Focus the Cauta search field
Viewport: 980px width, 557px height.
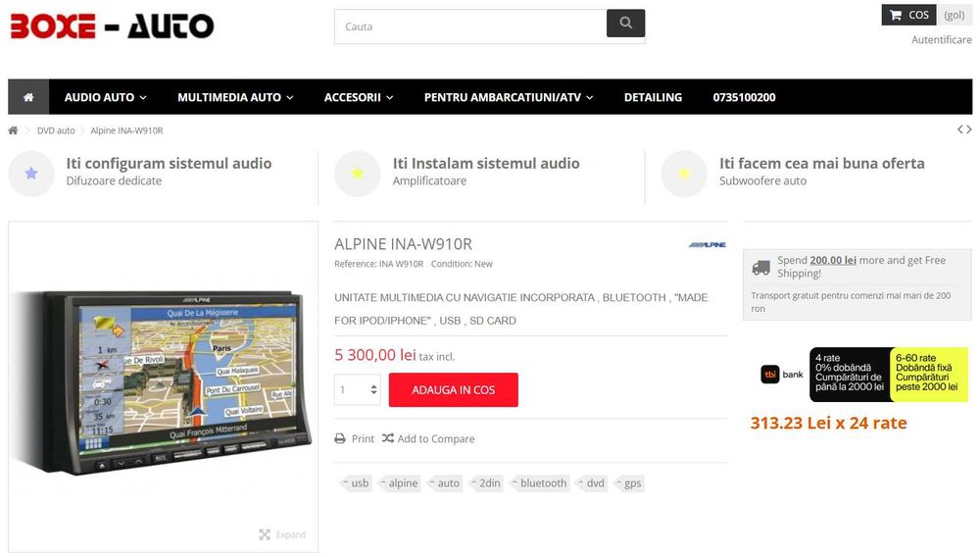pyautogui.click(x=470, y=26)
